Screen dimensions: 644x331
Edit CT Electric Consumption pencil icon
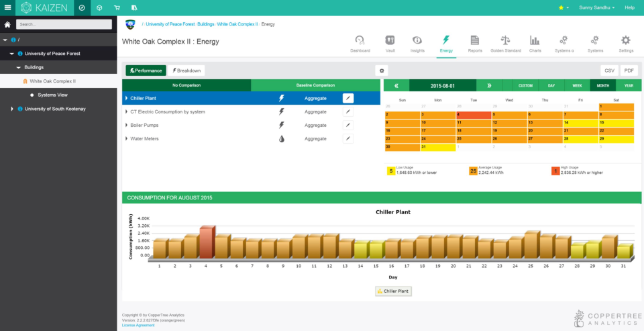[348, 112]
